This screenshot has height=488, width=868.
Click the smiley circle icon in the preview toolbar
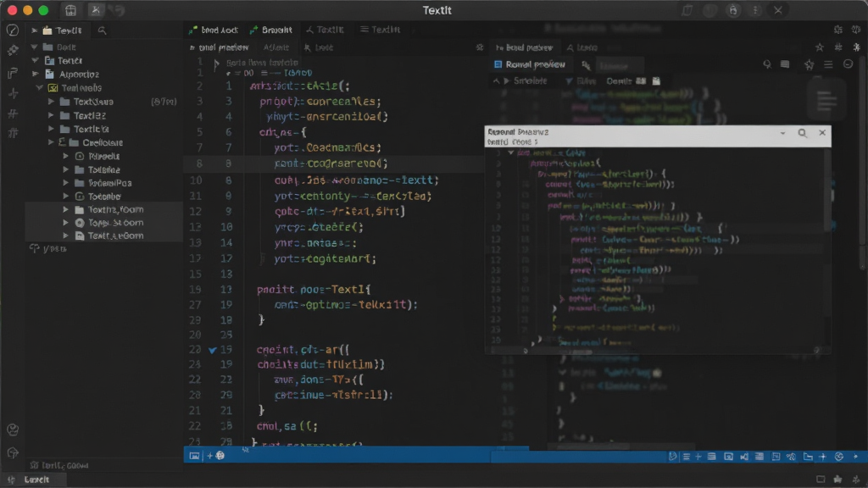point(848,64)
